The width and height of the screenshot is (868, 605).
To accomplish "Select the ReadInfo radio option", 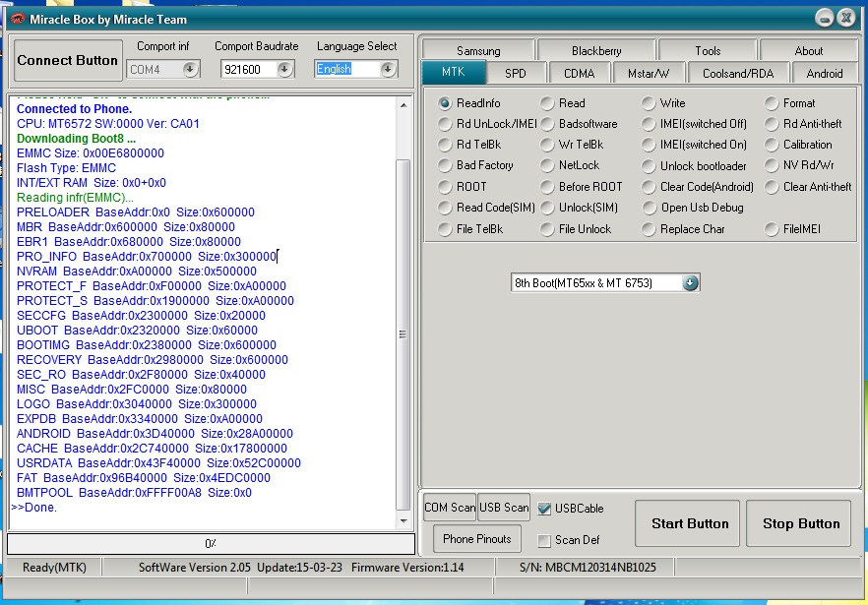I will (445, 103).
